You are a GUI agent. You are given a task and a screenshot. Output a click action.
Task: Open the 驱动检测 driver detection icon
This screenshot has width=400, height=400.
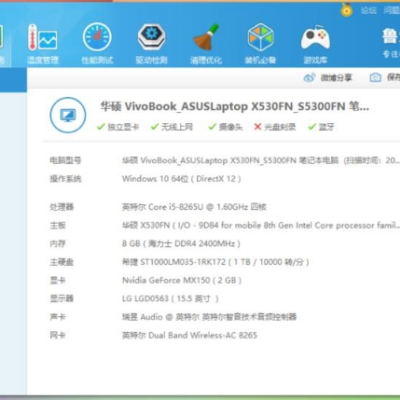(151, 43)
